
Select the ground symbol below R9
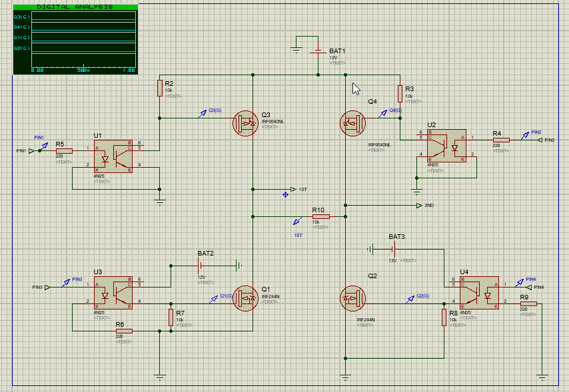[542, 377]
